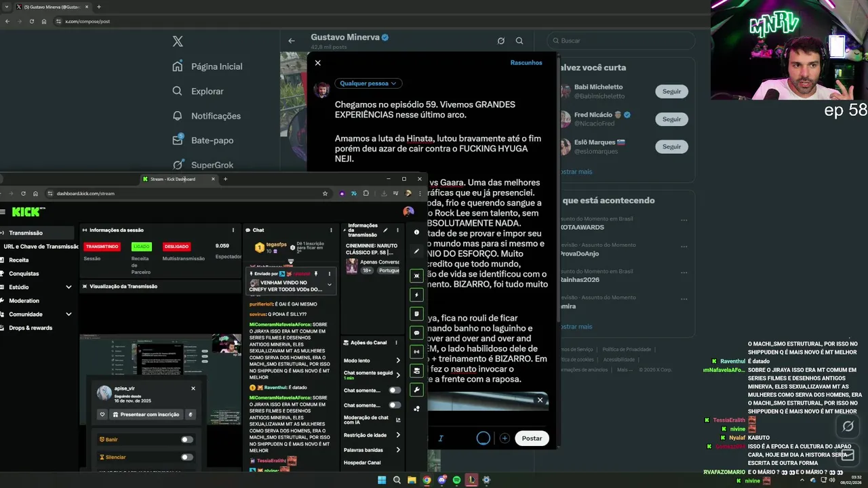Go back with the arrow beside Gustavo Minerva
This screenshot has width=868, height=488.
pos(292,41)
